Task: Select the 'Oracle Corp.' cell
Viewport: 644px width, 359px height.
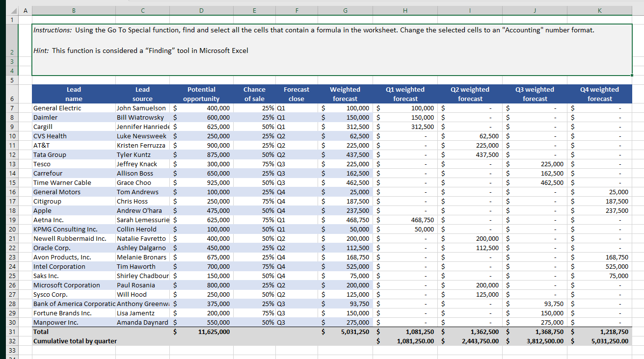Action: (74, 248)
